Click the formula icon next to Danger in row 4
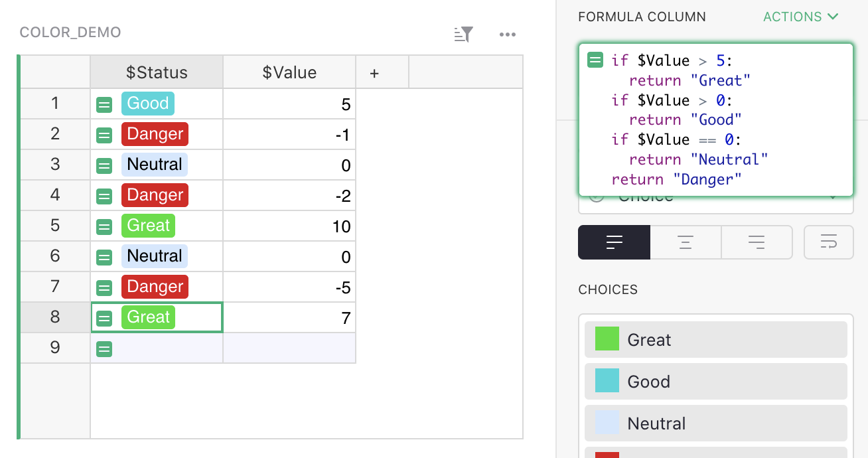This screenshot has height=458, width=868. click(104, 195)
